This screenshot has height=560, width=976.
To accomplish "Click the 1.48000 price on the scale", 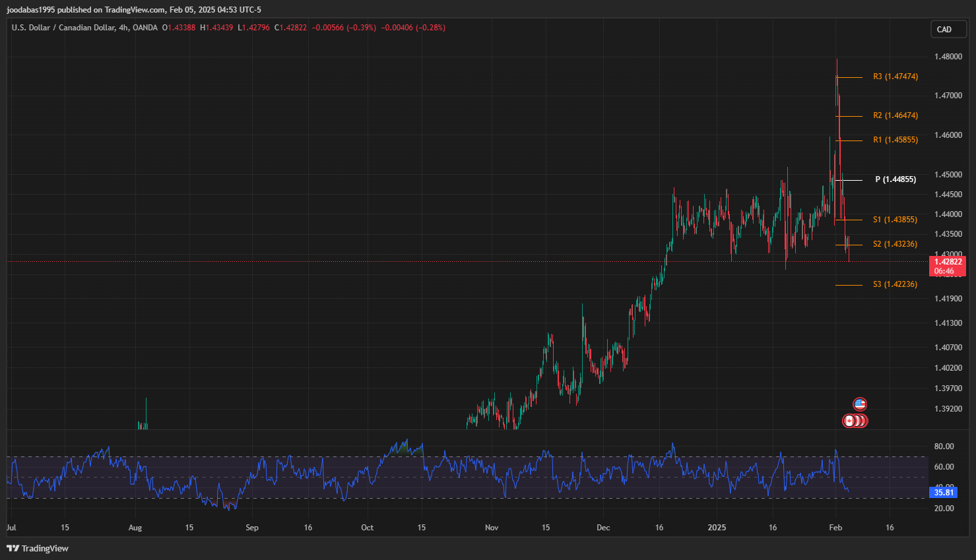I will point(948,57).
